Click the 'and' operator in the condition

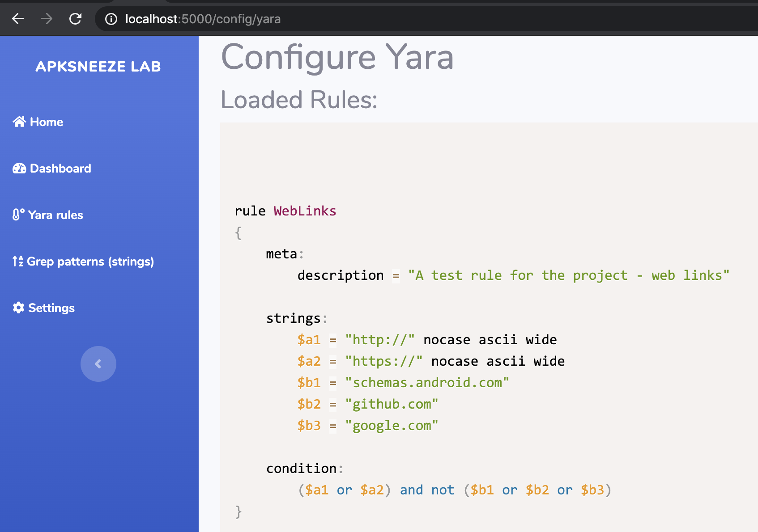(412, 490)
